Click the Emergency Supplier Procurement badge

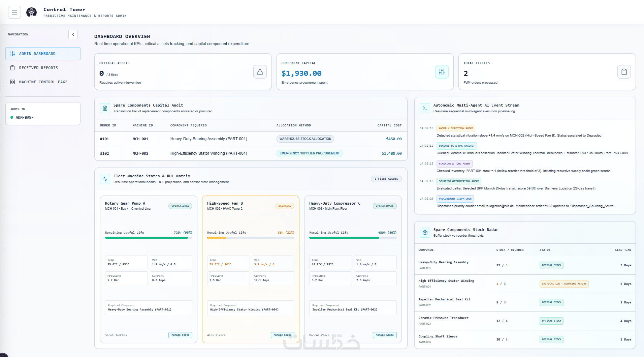pos(310,153)
